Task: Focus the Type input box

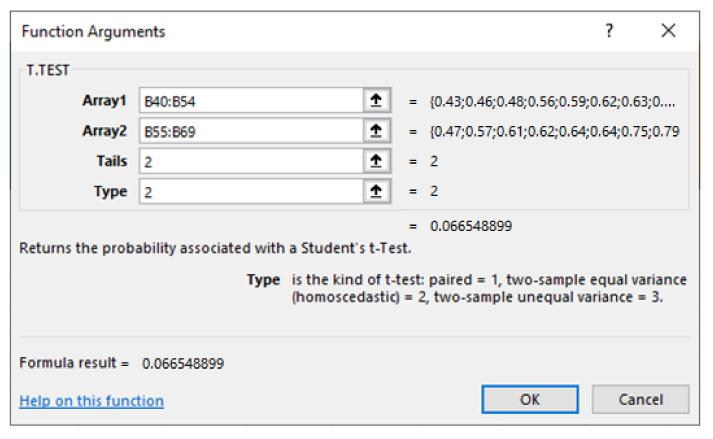Action: [x=250, y=192]
